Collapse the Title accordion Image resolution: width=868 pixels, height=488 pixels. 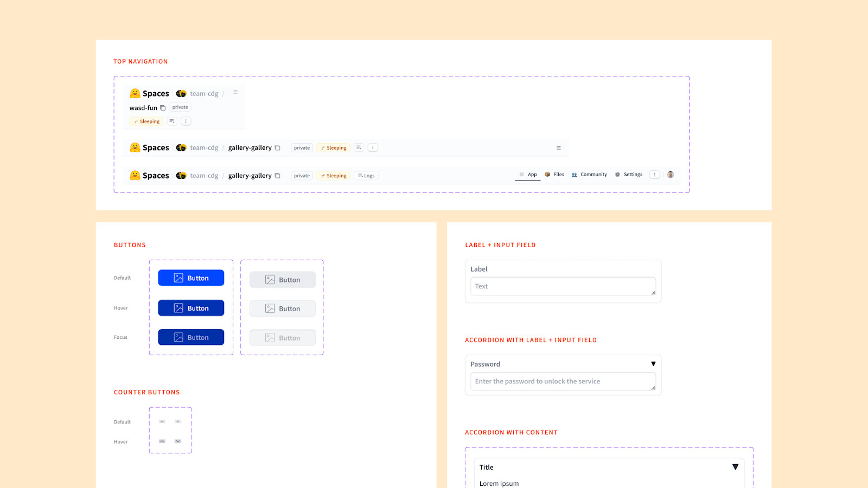pos(736,467)
